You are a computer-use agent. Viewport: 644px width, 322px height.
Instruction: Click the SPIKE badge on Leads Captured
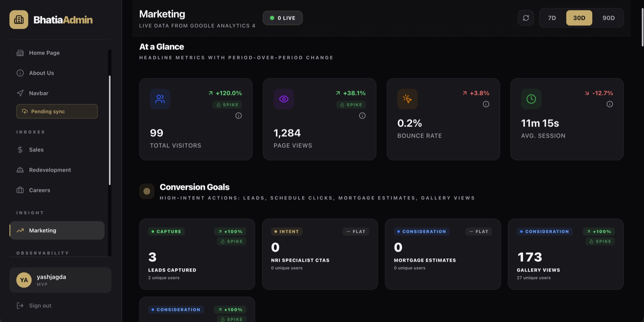(231, 242)
